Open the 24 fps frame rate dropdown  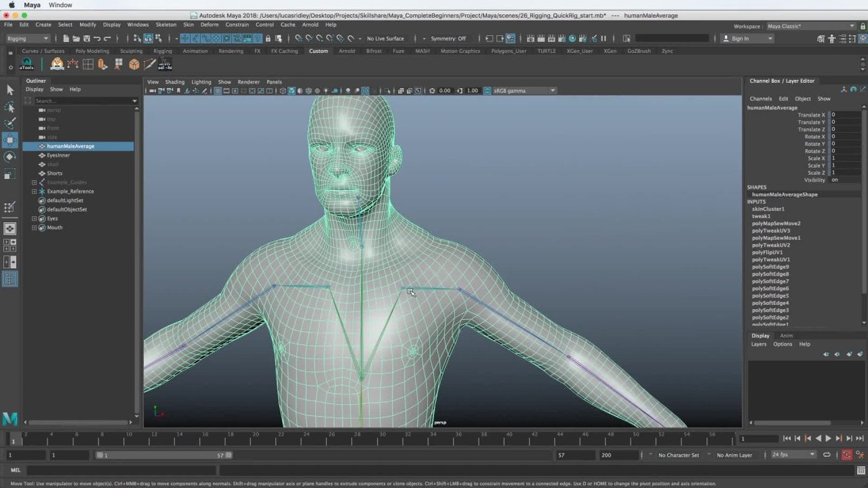(793, 455)
